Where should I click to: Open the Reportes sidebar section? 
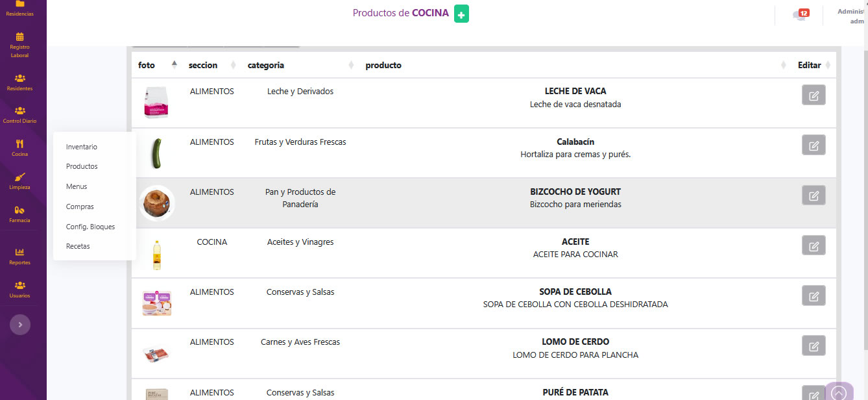(19, 256)
